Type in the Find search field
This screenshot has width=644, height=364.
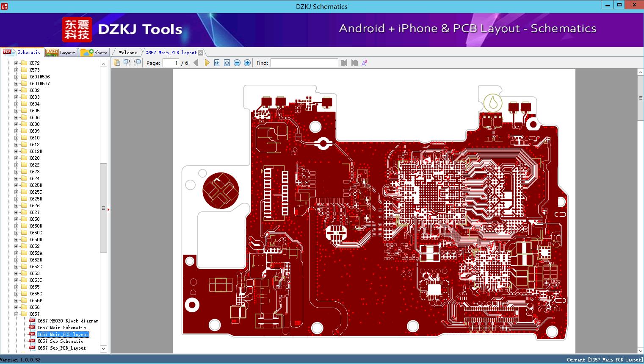[x=304, y=63]
